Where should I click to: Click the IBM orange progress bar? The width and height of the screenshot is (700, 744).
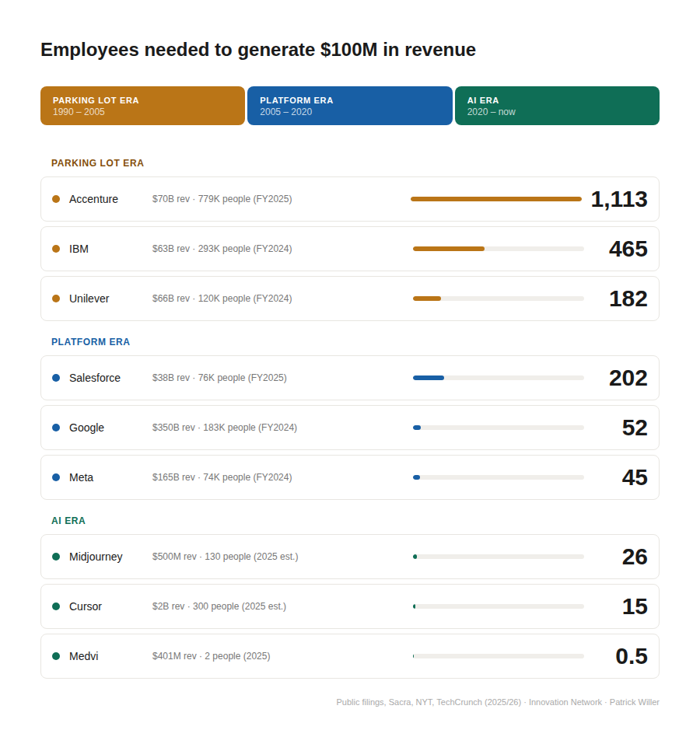tap(499, 249)
